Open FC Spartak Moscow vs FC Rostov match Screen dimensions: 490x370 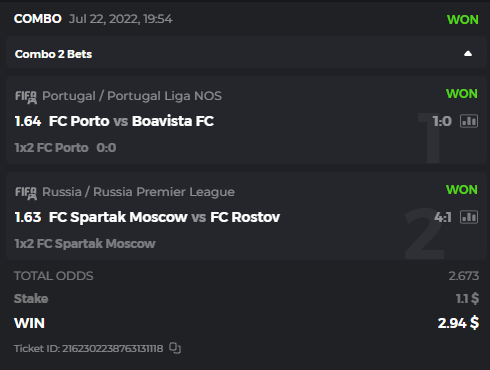click(164, 217)
